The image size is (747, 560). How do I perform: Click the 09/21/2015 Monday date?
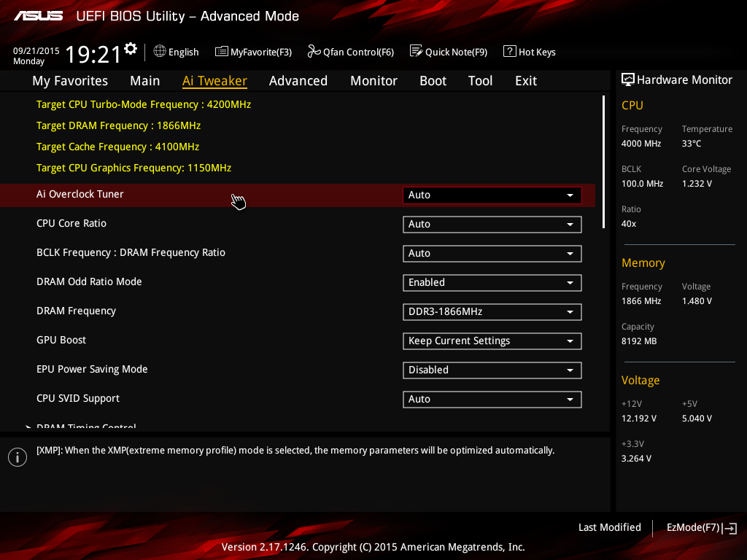36,55
